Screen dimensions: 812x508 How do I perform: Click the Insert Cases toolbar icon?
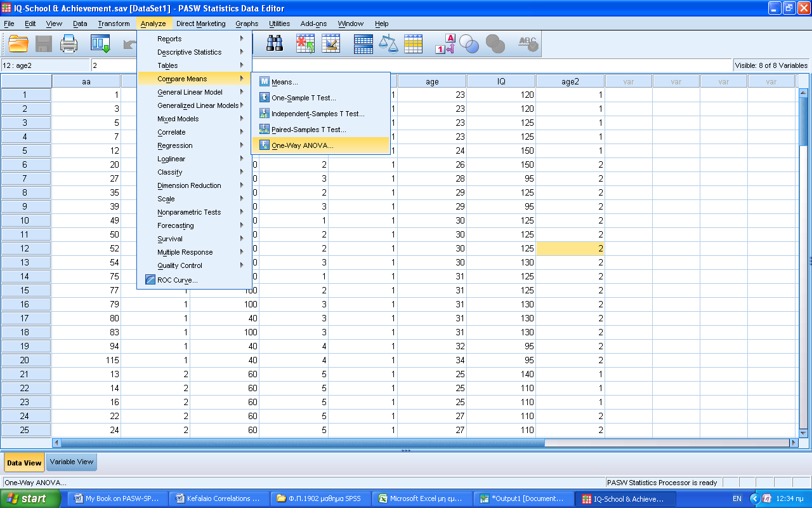pos(305,43)
